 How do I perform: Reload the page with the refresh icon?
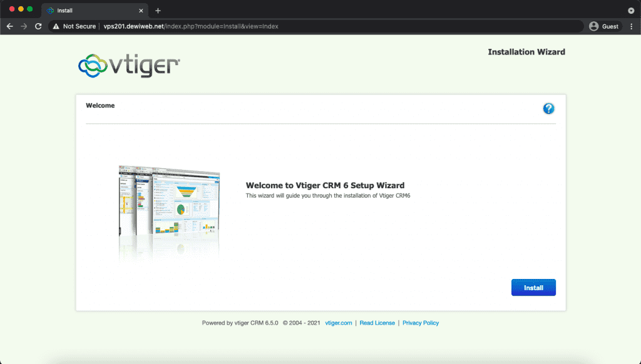click(38, 26)
